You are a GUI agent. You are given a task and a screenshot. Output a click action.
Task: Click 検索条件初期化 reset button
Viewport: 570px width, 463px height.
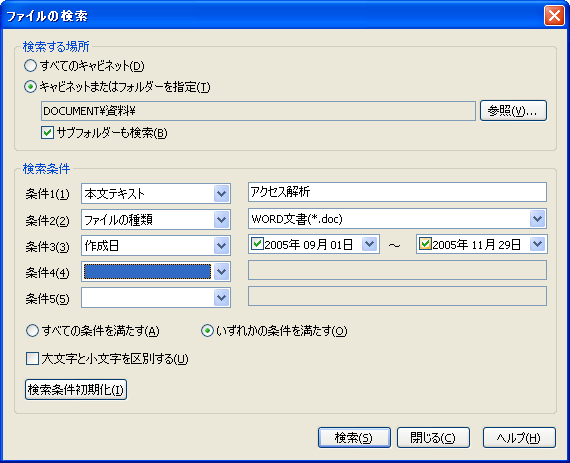(76, 390)
